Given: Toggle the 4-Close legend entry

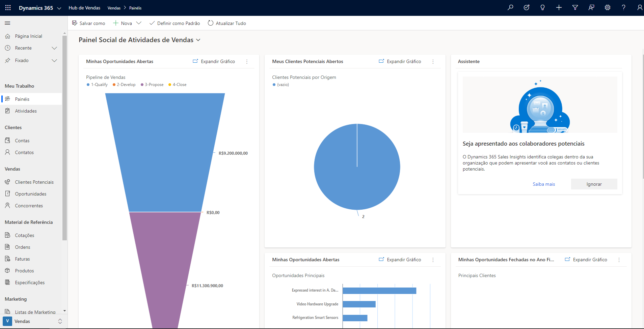Looking at the screenshot, I should [x=178, y=85].
